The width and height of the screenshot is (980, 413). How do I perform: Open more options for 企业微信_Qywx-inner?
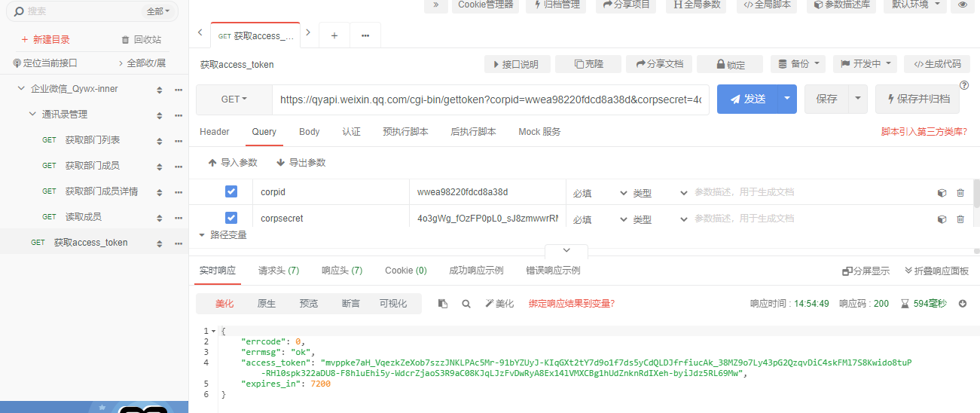click(x=179, y=90)
